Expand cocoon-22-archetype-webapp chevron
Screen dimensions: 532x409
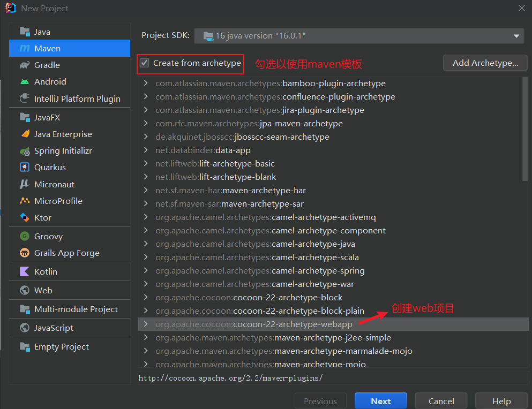146,324
